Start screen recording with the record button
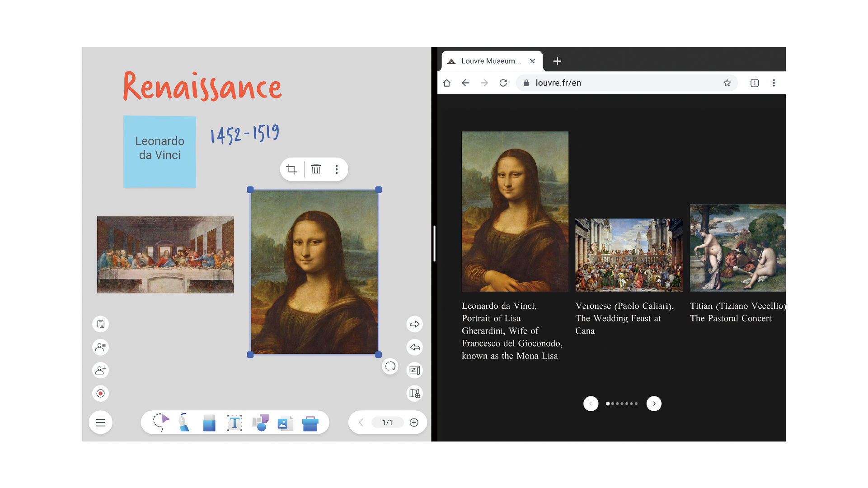Screen dimensions: 868x488 click(100, 393)
